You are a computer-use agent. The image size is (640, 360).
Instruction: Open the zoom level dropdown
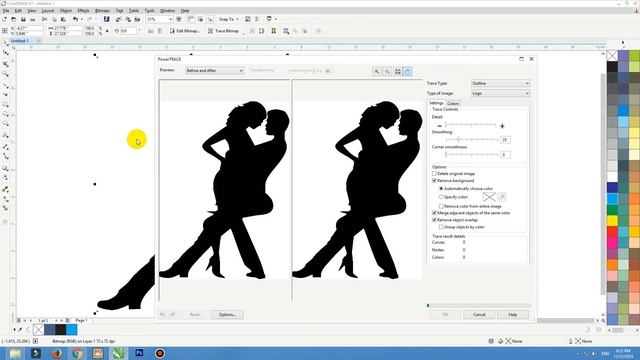tap(170, 19)
